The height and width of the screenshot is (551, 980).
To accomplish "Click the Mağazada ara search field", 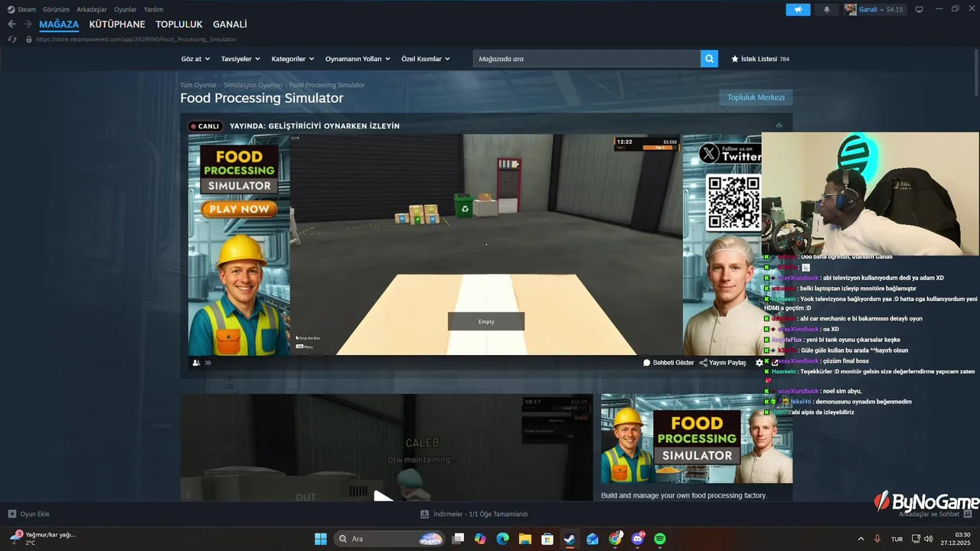I will pyautogui.click(x=586, y=59).
